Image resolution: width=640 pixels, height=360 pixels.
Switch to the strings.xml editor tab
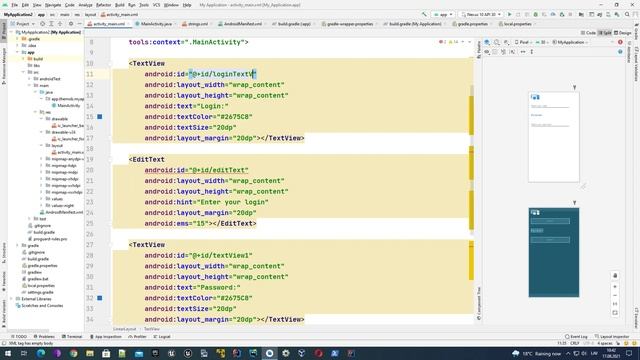[x=197, y=24]
